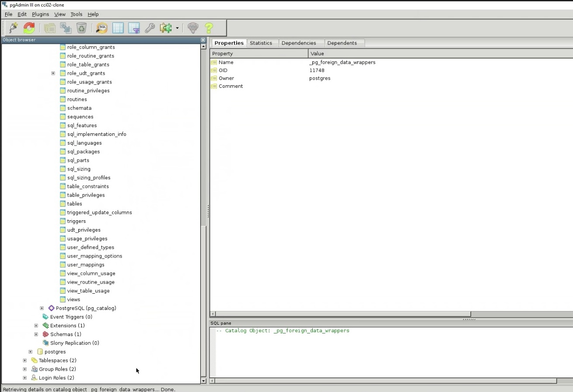Refresh the selected object
This screenshot has width=573, height=392.
pos(29,28)
